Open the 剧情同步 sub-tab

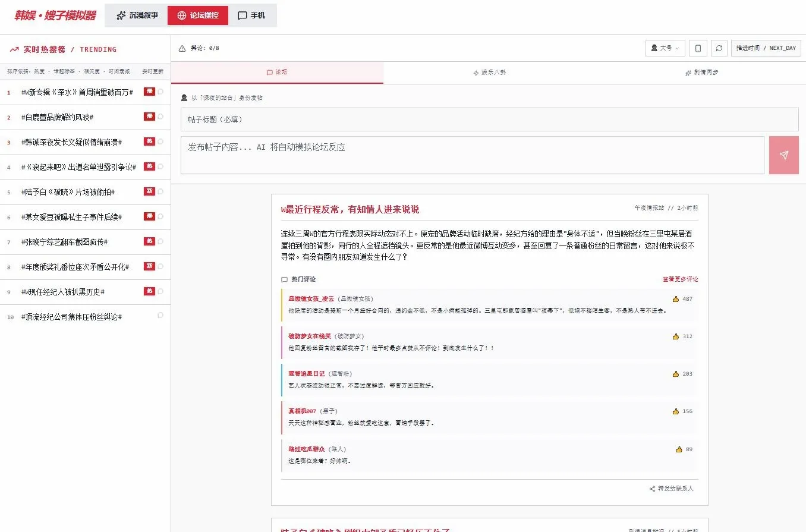[x=701, y=73]
